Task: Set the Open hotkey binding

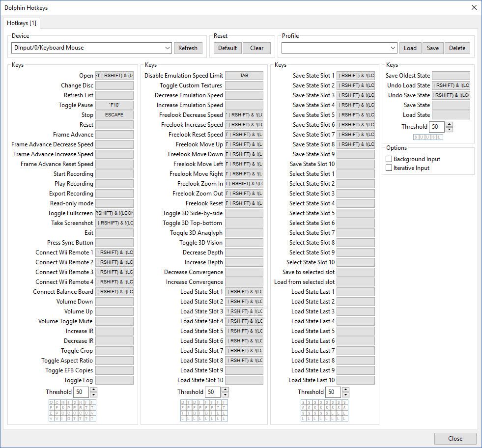Action: point(114,76)
